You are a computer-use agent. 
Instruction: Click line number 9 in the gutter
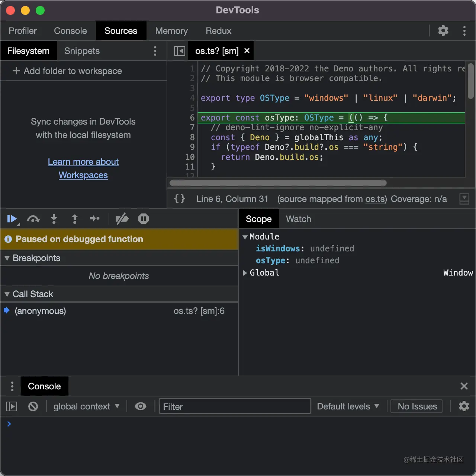(x=192, y=147)
